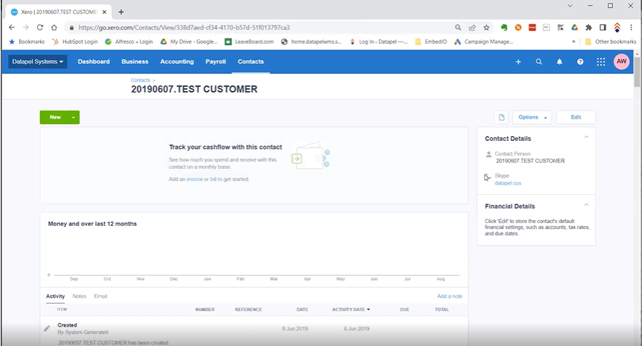Click the browser forward arrow
The image size is (644, 346).
point(26,27)
